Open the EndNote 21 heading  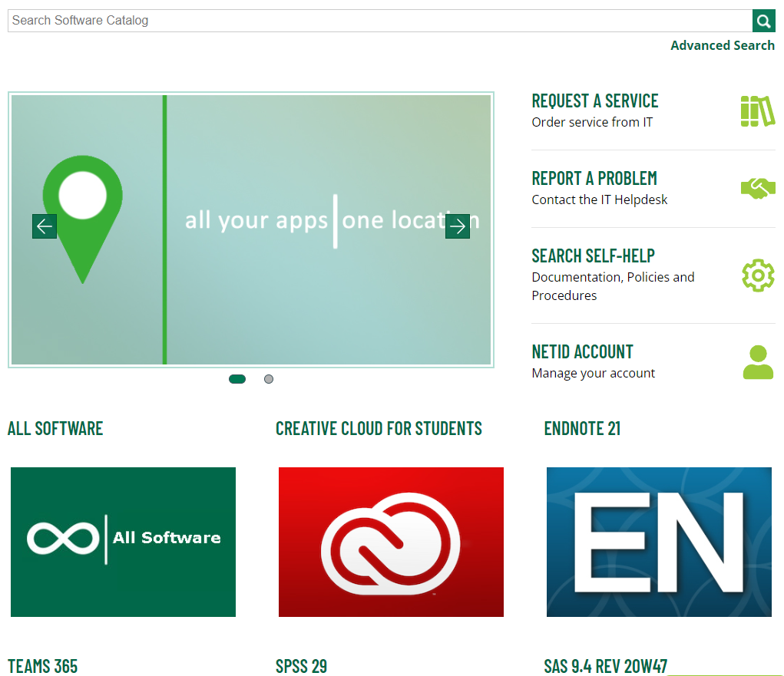(x=582, y=428)
